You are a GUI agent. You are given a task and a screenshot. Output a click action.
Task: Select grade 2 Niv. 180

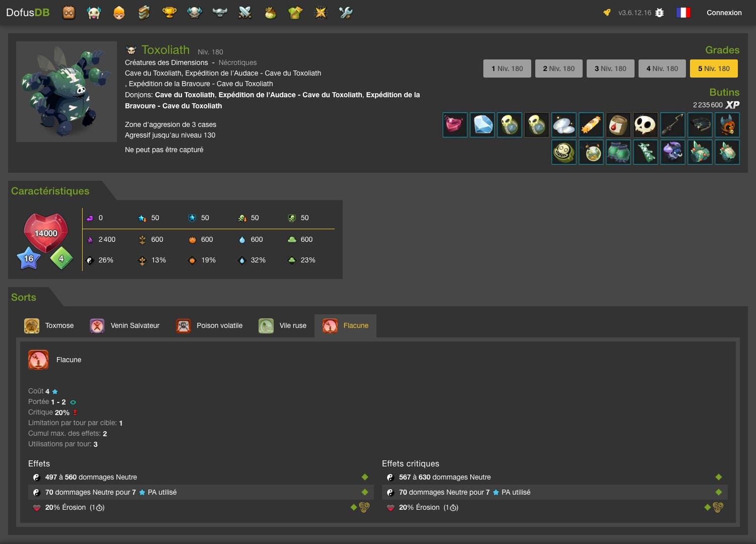point(559,69)
